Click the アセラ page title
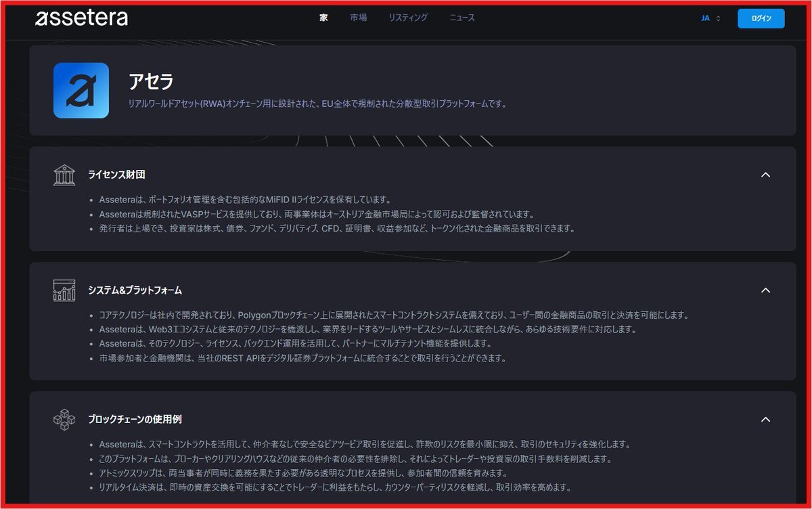This screenshot has height=509, width=812. click(x=151, y=81)
